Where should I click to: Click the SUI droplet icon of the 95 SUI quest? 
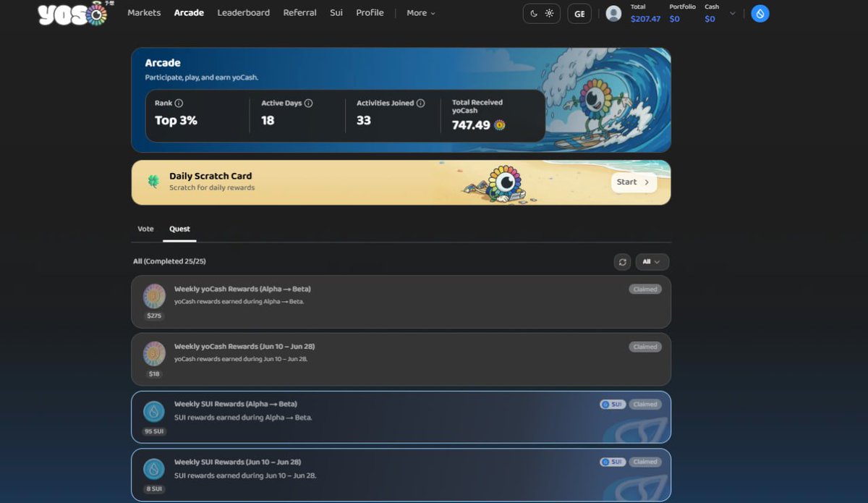pyautogui.click(x=154, y=411)
